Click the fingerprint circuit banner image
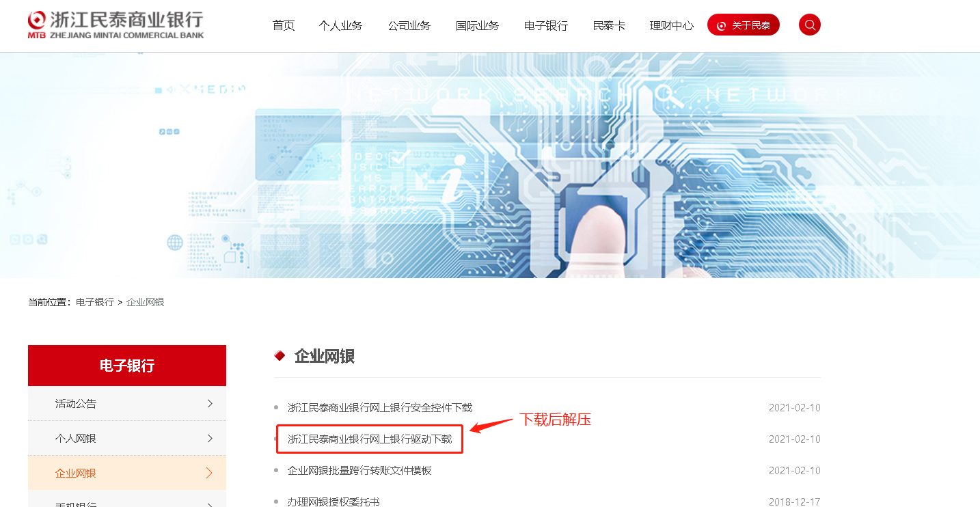Screen dimensions: 980x507 pyautogui.click(x=490, y=165)
